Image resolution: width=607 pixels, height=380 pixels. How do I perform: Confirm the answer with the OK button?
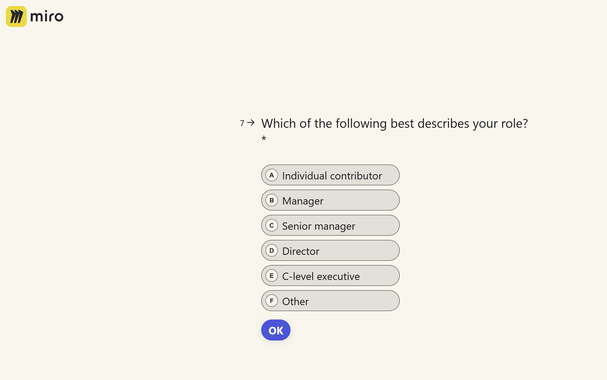(x=276, y=330)
